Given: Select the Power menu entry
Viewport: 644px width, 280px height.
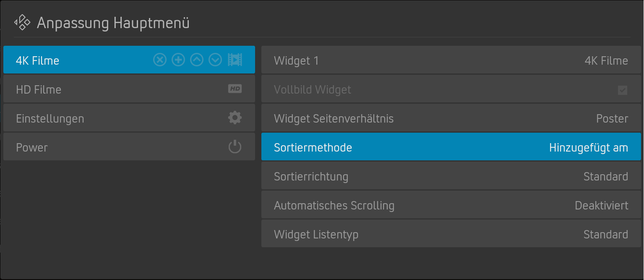Looking at the screenshot, I should tap(129, 147).
